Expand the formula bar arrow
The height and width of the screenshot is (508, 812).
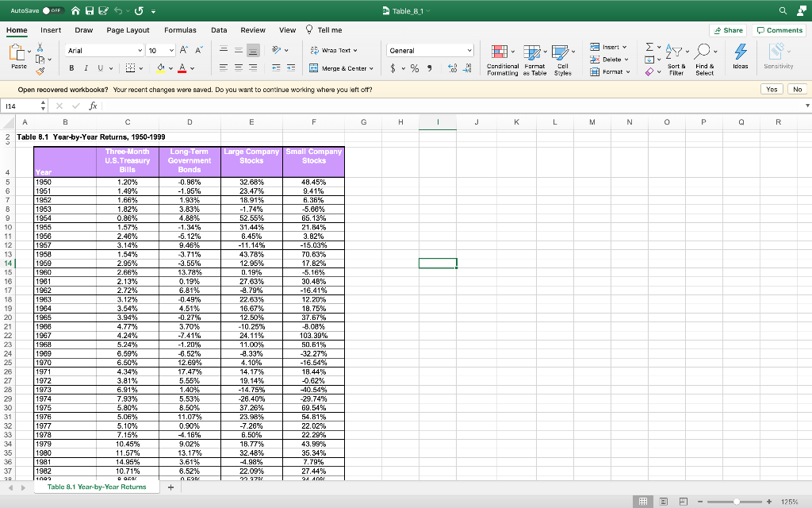(807, 106)
